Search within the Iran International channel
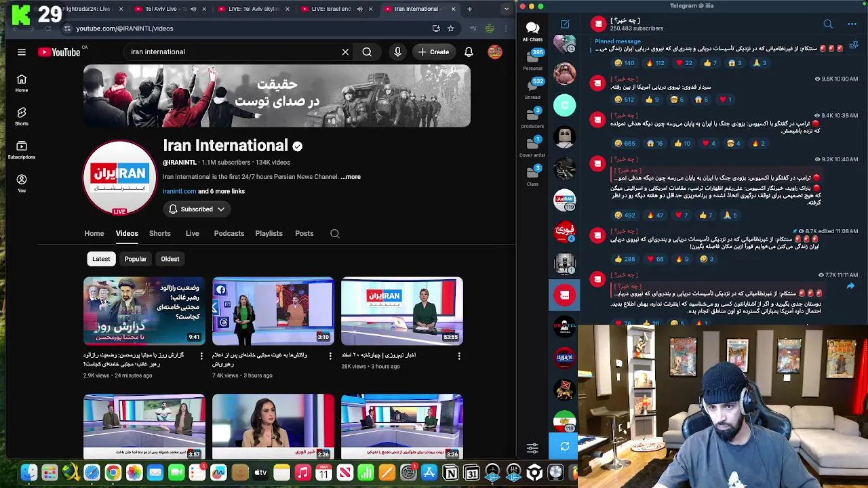 [x=335, y=233]
